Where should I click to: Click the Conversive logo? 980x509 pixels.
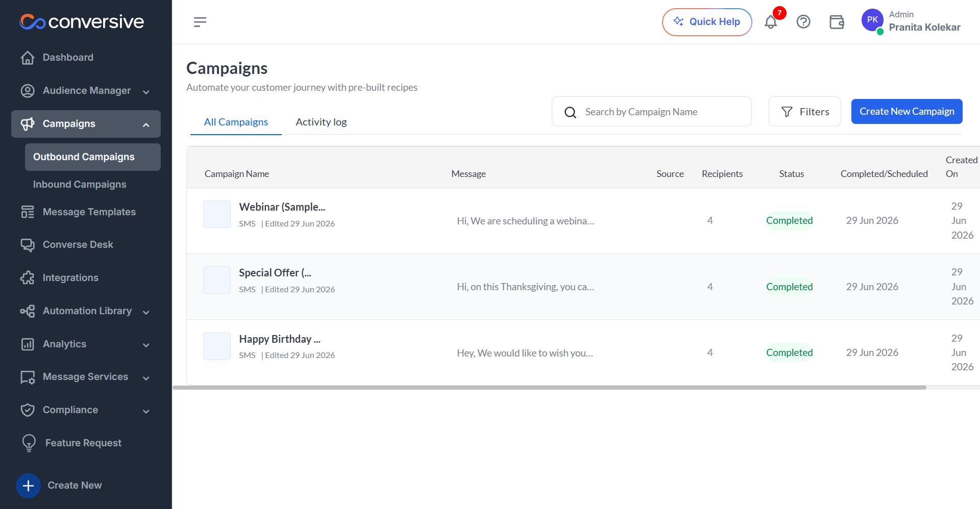click(x=82, y=22)
